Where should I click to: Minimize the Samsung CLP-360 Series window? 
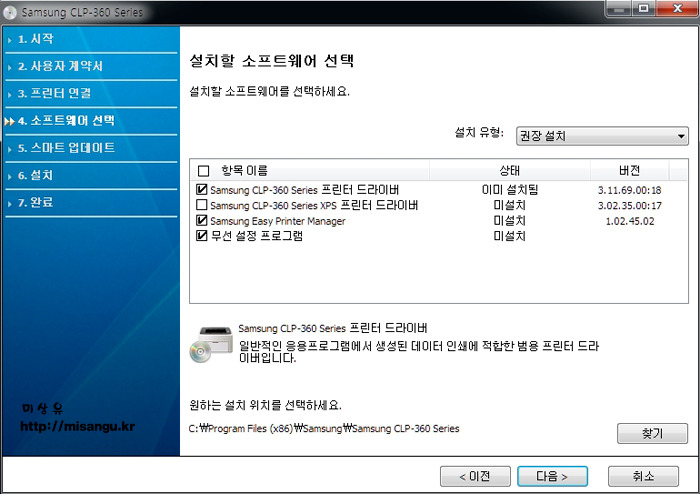(x=619, y=8)
